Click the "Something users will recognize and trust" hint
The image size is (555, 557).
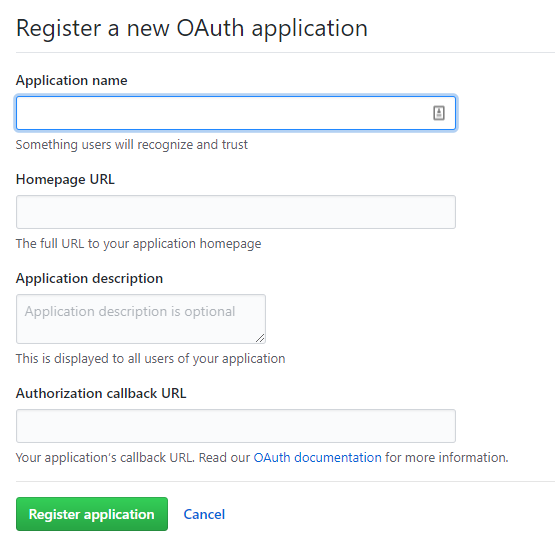[131, 145]
